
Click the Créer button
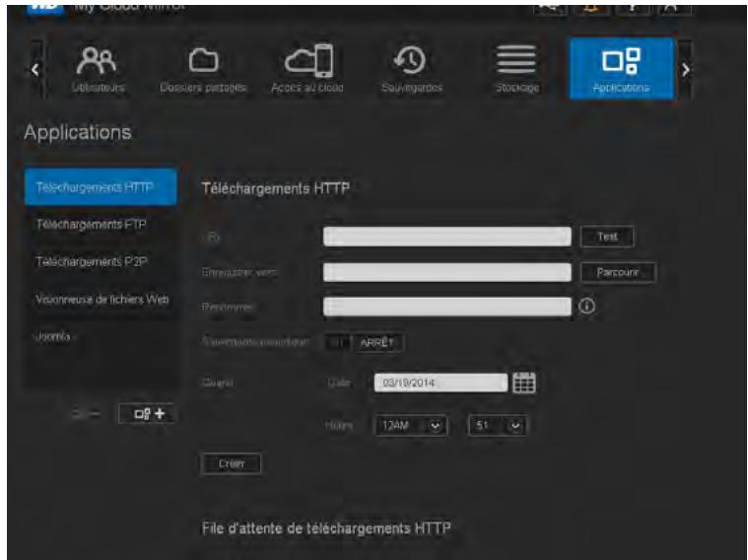coord(232,463)
